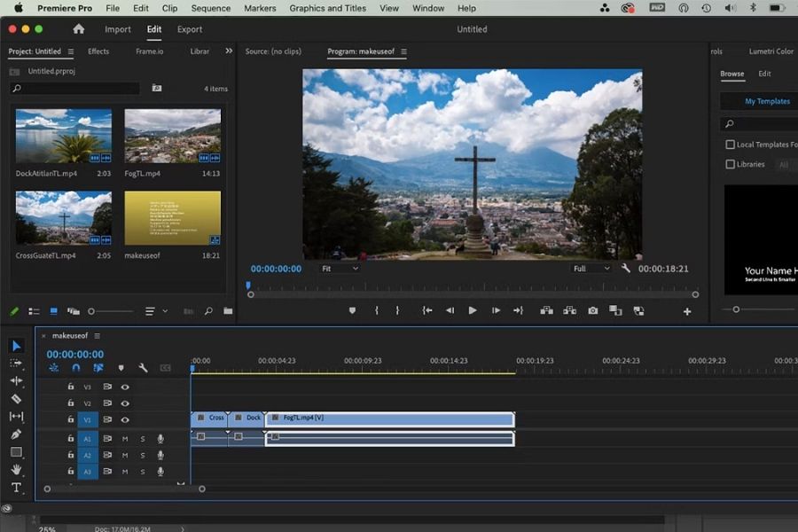Screen dimensions: 798x532
Task: Select the Pen tool
Action: point(16,434)
